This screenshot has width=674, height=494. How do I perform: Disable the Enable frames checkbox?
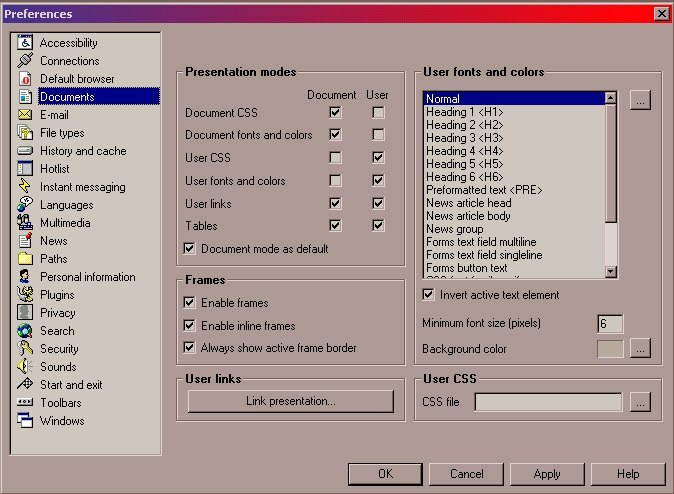190,303
